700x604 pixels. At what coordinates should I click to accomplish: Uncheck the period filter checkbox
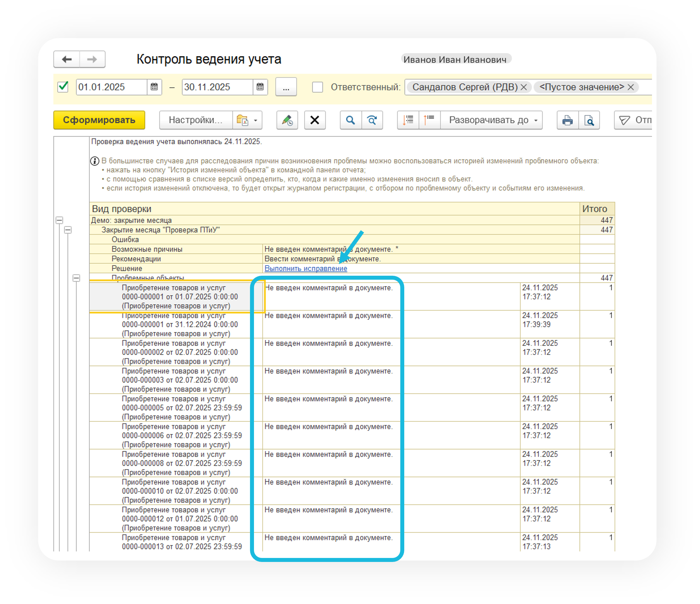pos(63,87)
